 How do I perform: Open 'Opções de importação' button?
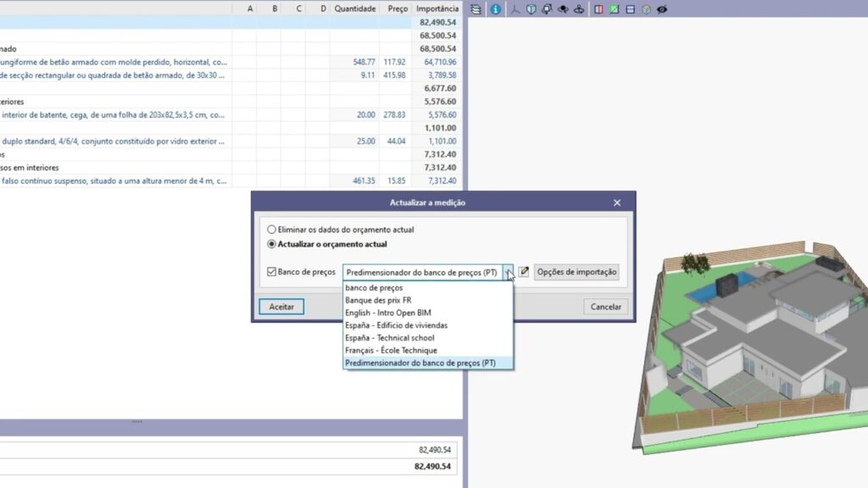[576, 272]
